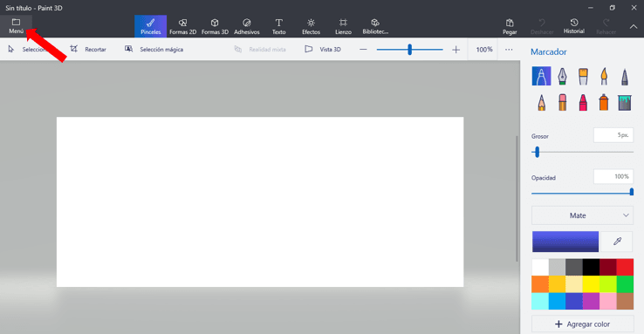Choose the dark red swatch
This screenshot has width=644, height=334.
pos(607,267)
